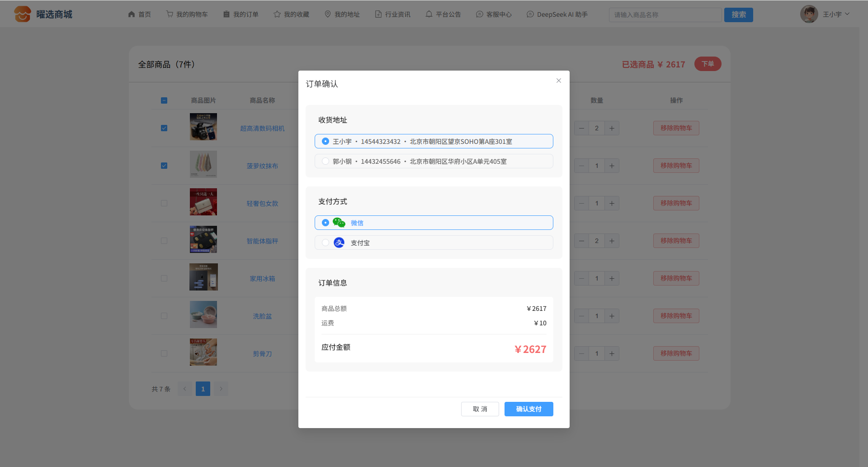Viewport: 868px width, 467px height.
Task: Open DeepSeek AI 助手
Action: point(557,14)
